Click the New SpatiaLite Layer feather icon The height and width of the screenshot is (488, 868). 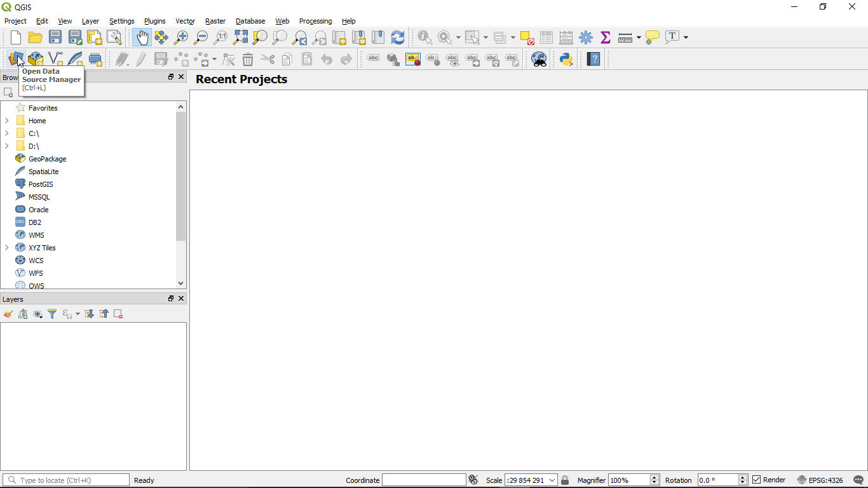tap(75, 60)
